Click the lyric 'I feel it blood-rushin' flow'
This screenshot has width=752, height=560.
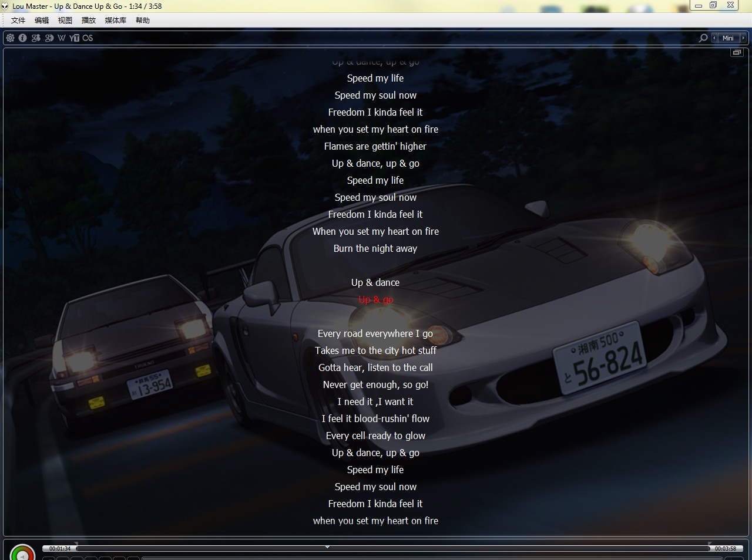[x=375, y=419]
